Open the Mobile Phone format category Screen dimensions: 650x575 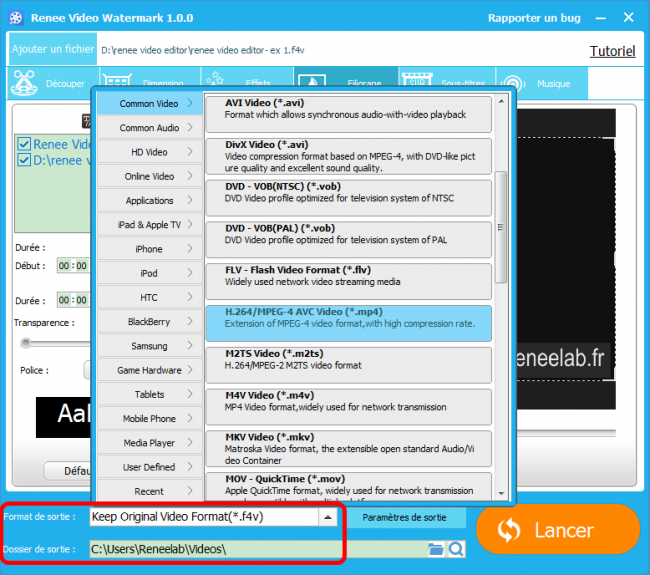150,419
